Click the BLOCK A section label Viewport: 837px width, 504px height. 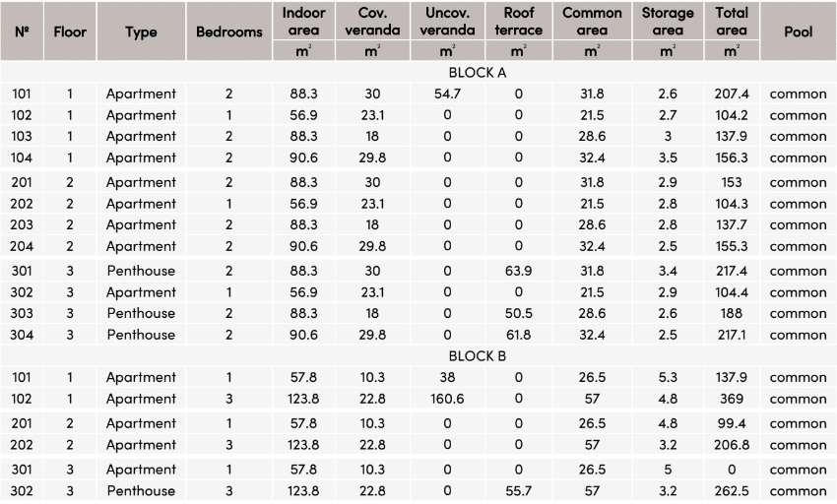coord(478,72)
